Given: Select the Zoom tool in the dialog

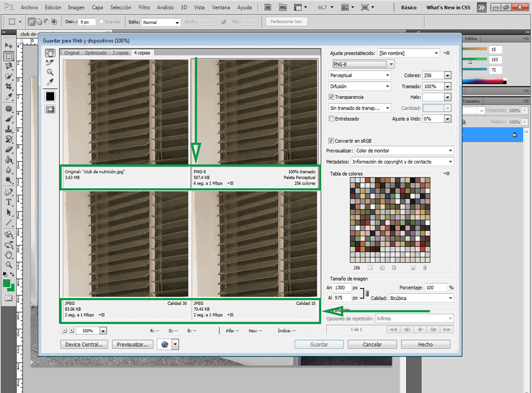Looking at the screenshot, I should pyautogui.click(x=50, y=72).
